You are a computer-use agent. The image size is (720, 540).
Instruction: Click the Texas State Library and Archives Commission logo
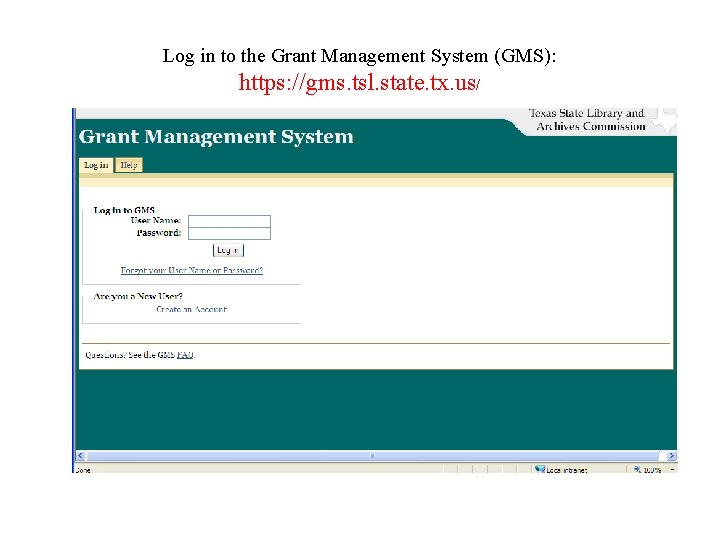(x=602, y=121)
